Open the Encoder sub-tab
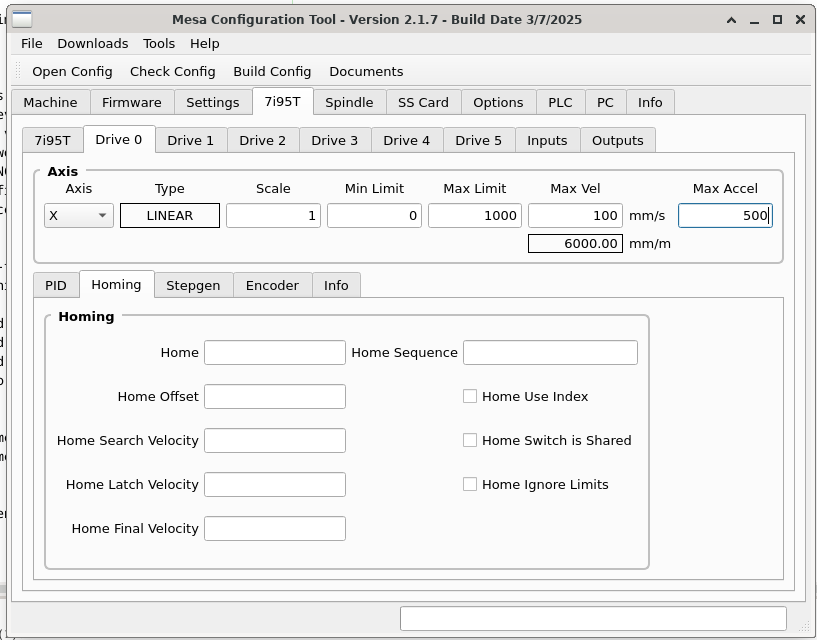This screenshot has width=817, height=640. (x=272, y=285)
